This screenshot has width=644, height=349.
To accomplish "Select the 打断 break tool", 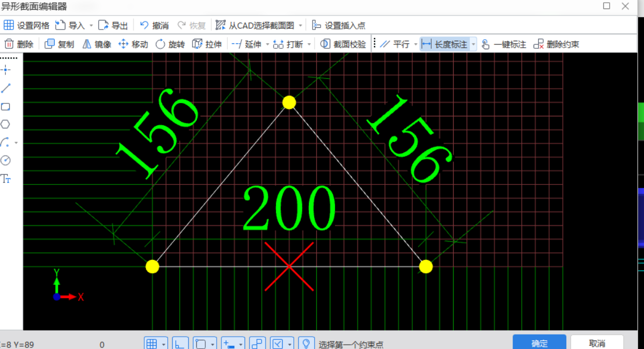I will pyautogui.click(x=288, y=44).
